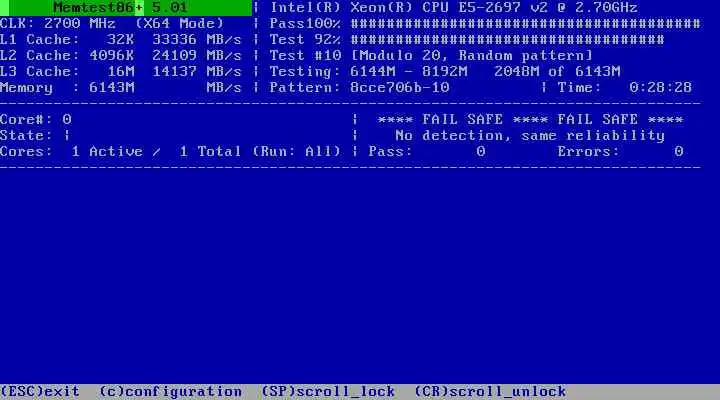Open the (c)configuration option
The height and width of the screenshot is (400, 720).
170,392
